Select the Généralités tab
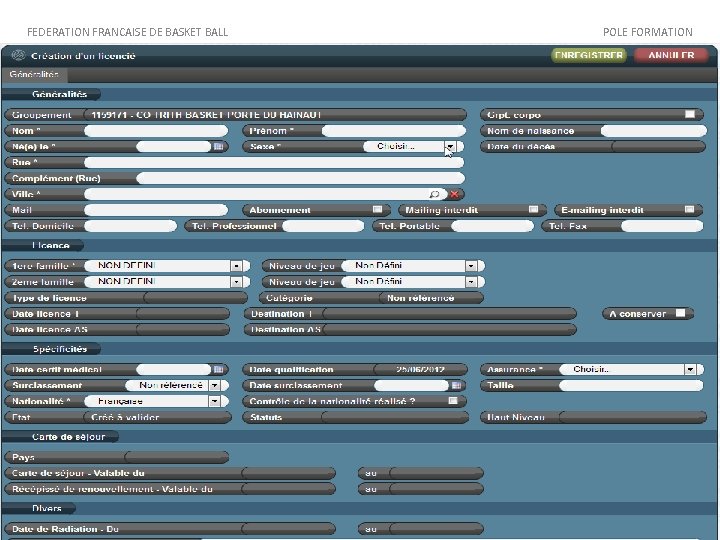 click(34, 74)
